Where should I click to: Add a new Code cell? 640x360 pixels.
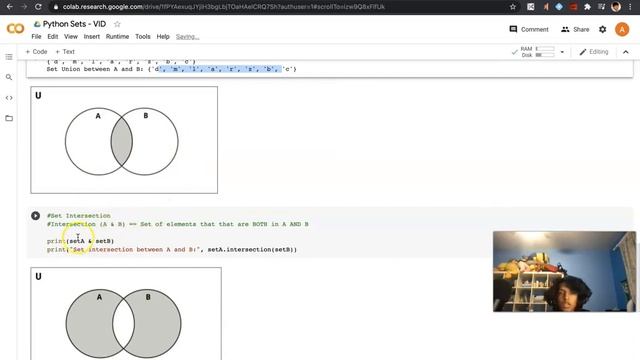[x=36, y=51]
